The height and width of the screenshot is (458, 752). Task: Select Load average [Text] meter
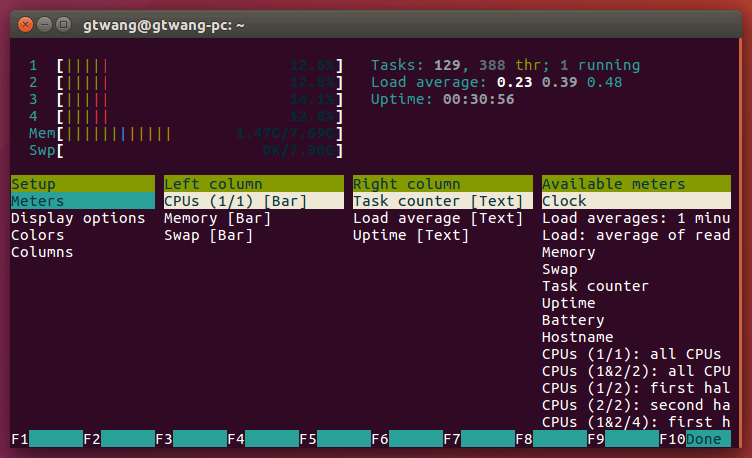pos(437,218)
